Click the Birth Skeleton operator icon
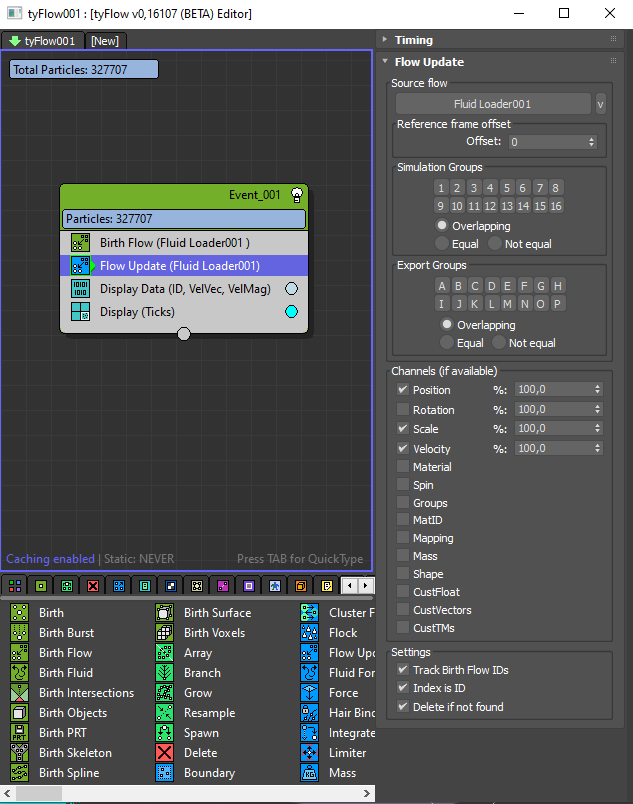 (x=19, y=753)
